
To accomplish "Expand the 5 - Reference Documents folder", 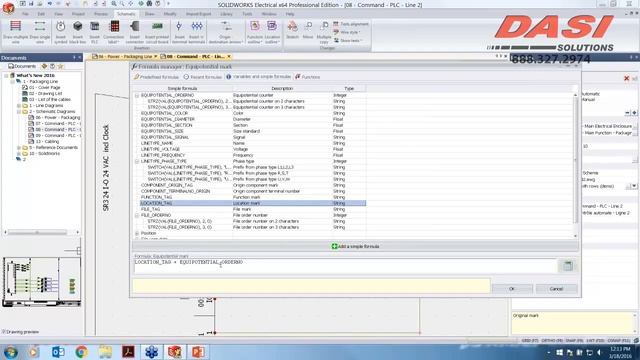I will click(19, 147).
